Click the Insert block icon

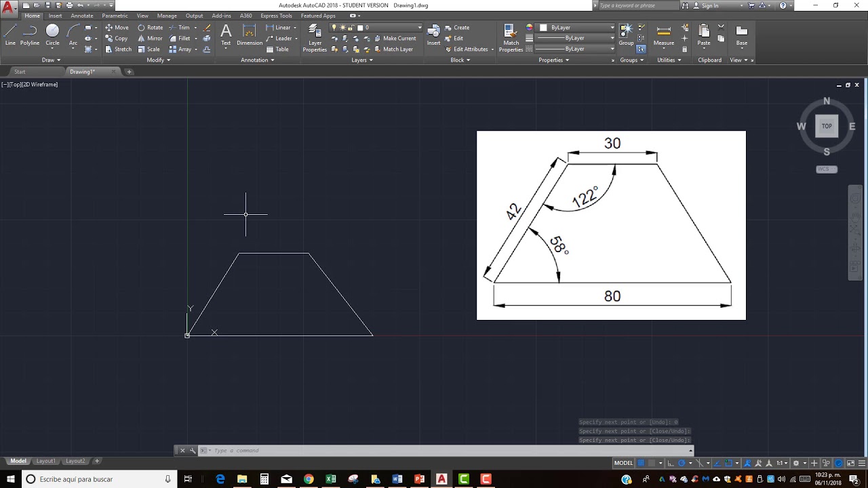[433, 35]
